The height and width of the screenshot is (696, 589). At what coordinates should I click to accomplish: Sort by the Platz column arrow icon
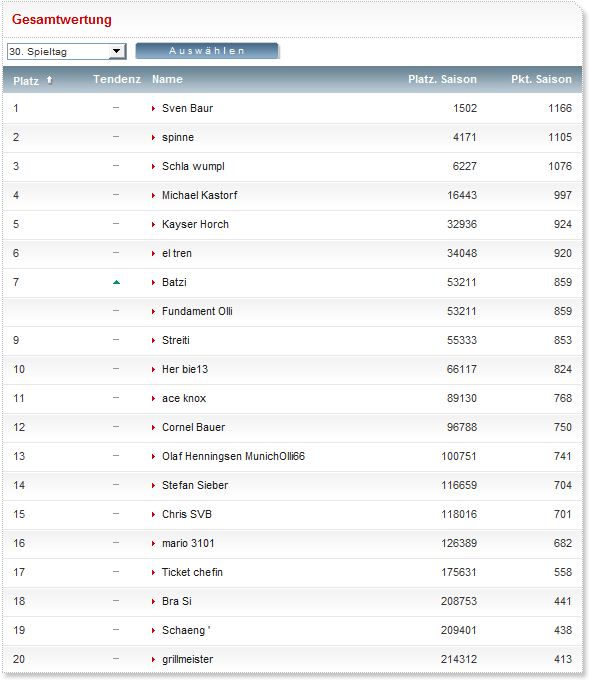(49, 80)
